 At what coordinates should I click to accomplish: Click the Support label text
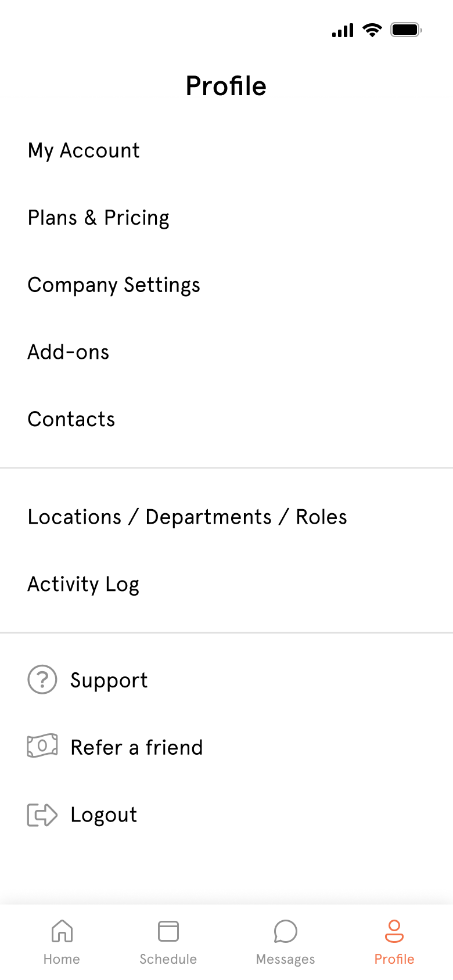tap(109, 680)
